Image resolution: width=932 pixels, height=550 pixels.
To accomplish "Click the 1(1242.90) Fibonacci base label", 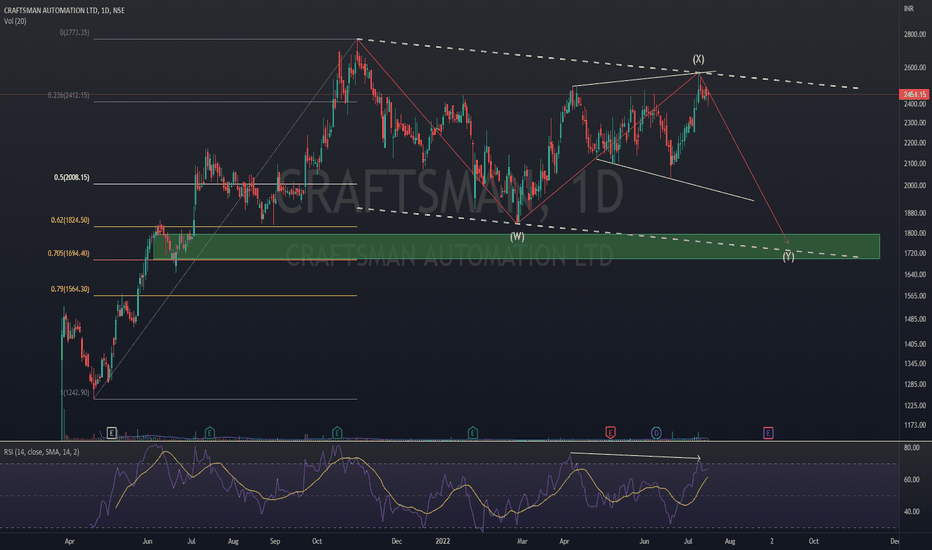I will [x=75, y=392].
